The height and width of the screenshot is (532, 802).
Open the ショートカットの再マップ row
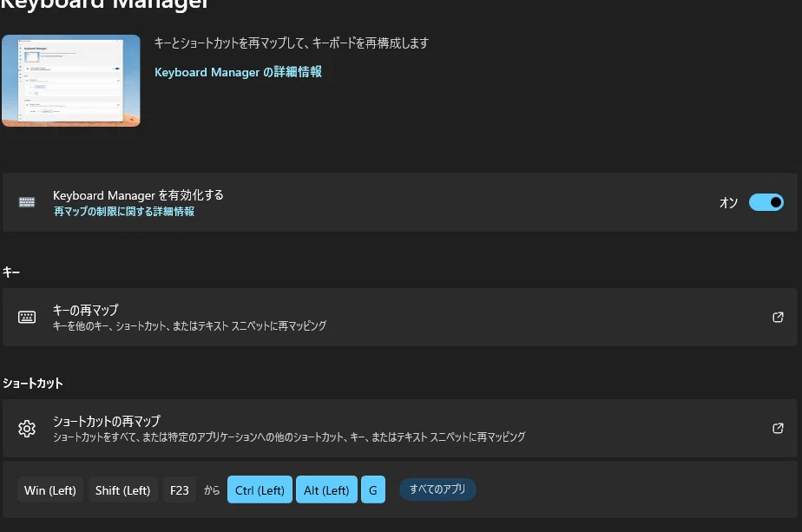400,428
